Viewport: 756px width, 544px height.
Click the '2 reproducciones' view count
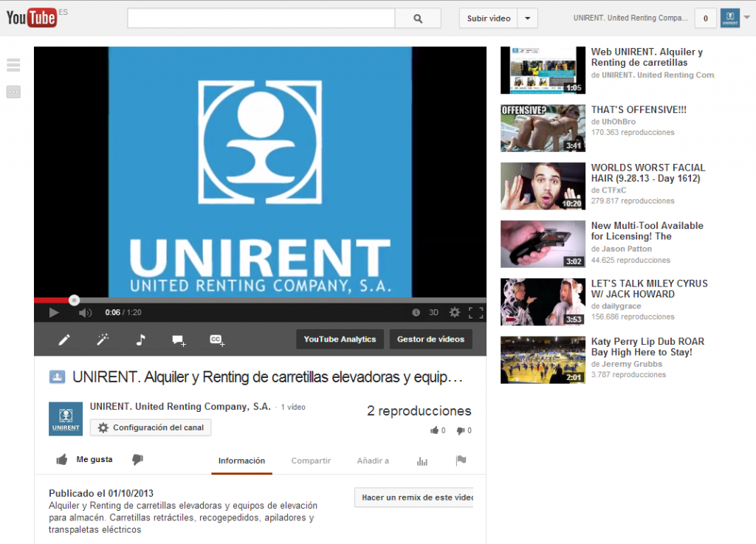pos(419,411)
